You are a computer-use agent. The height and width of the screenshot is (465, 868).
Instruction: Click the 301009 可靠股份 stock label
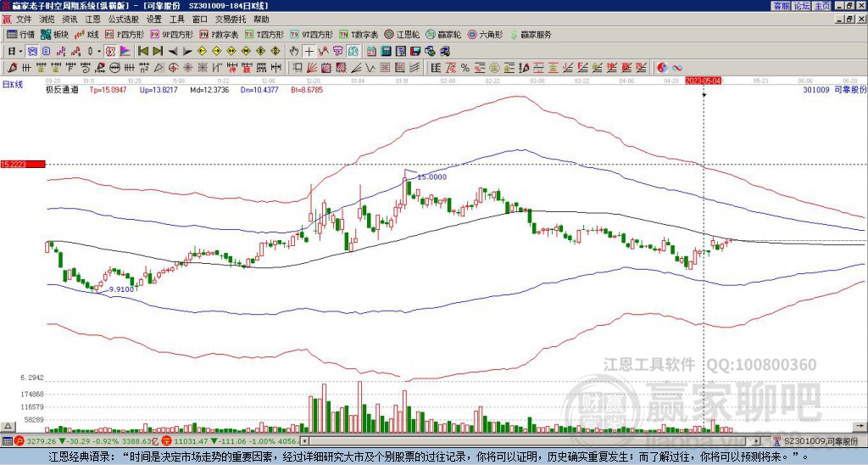click(834, 90)
